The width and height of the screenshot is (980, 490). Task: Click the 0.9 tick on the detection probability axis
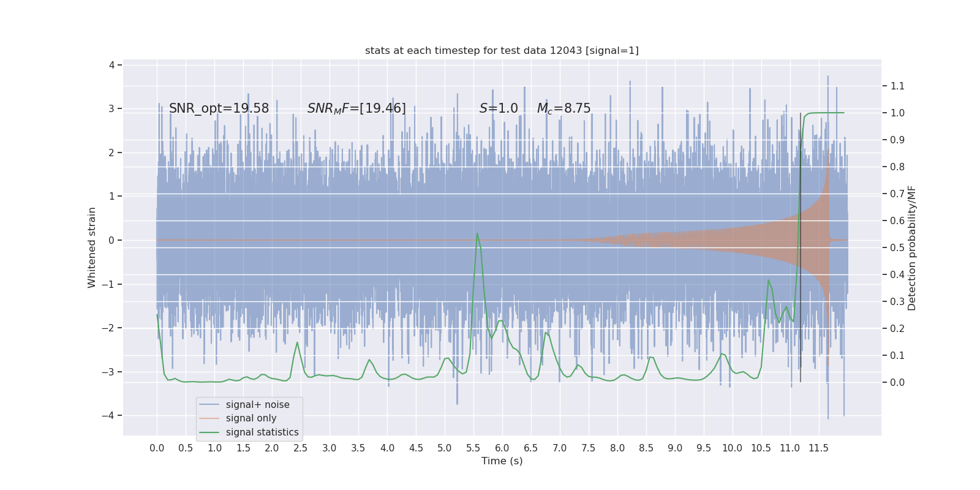pos(897,140)
